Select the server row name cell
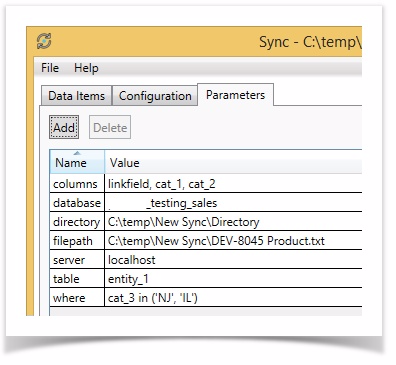The height and width of the screenshot is (365, 396). tap(77, 260)
